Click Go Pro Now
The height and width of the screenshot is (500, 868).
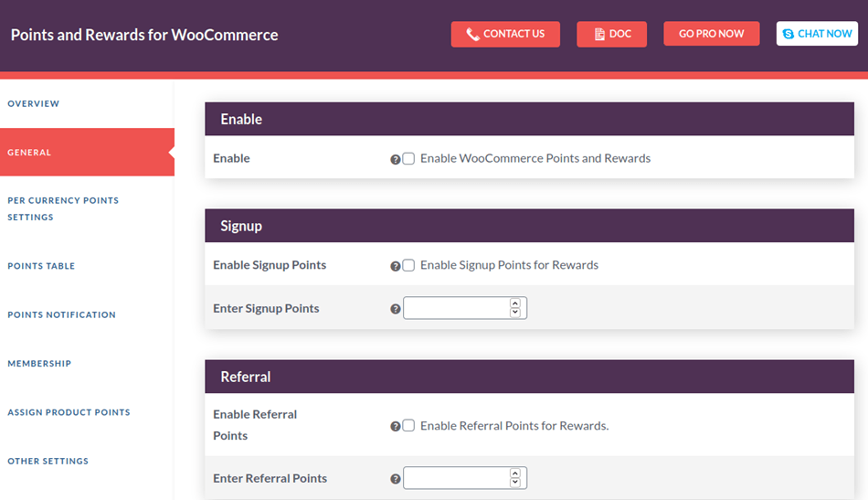(x=712, y=34)
